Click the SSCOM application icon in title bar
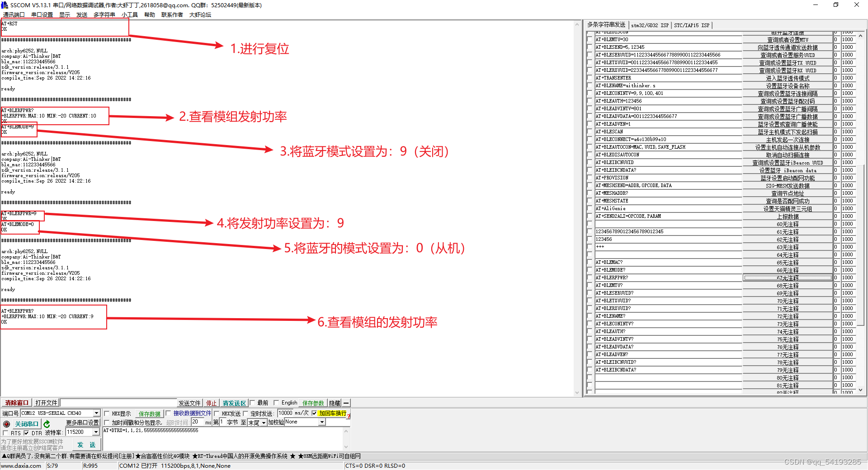This screenshot has width=868, height=470. (x=5, y=5)
